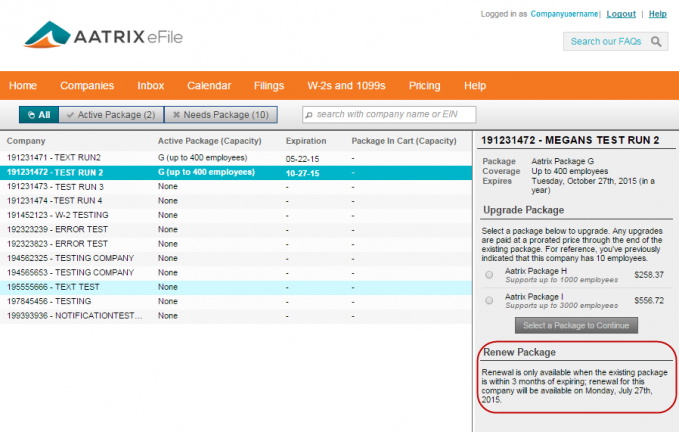Viewport: 679px width, 432px height.
Task: Click the company search magnifier icon
Action: 309,115
